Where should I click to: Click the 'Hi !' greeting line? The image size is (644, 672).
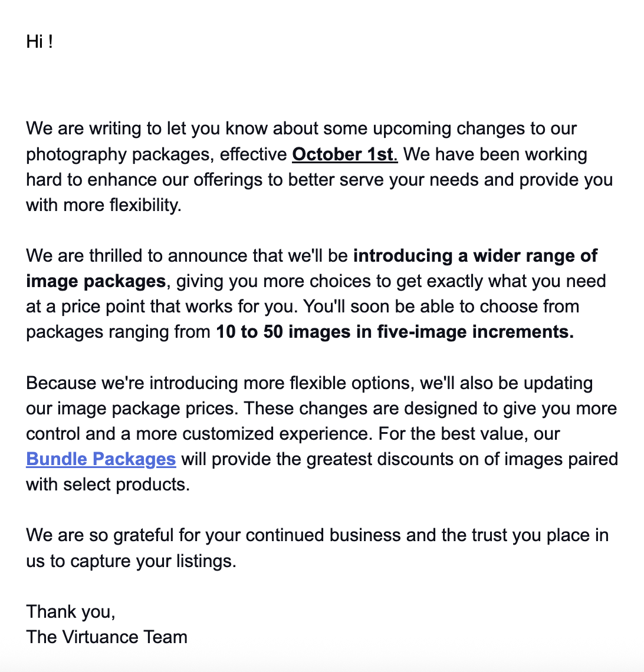pos(40,42)
